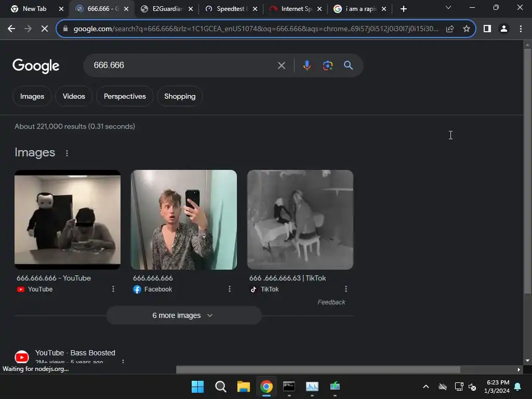Click the YouTube logo of the Bass Boosted result

(x=22, y=357)
